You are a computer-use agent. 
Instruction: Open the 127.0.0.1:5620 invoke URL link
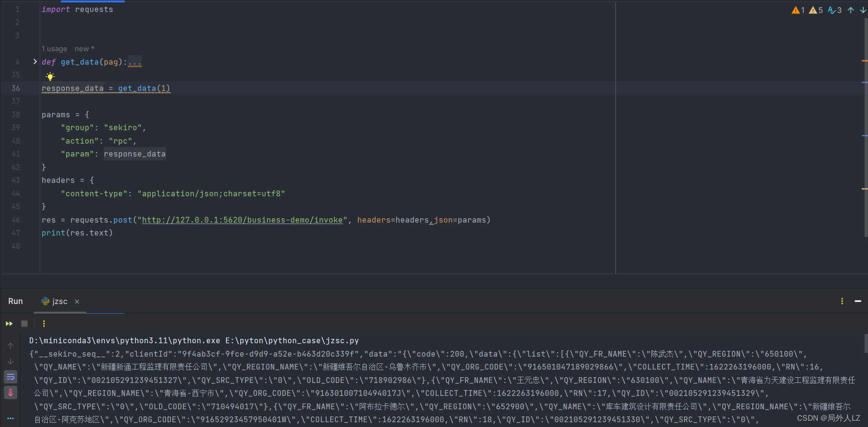[242, 220]
